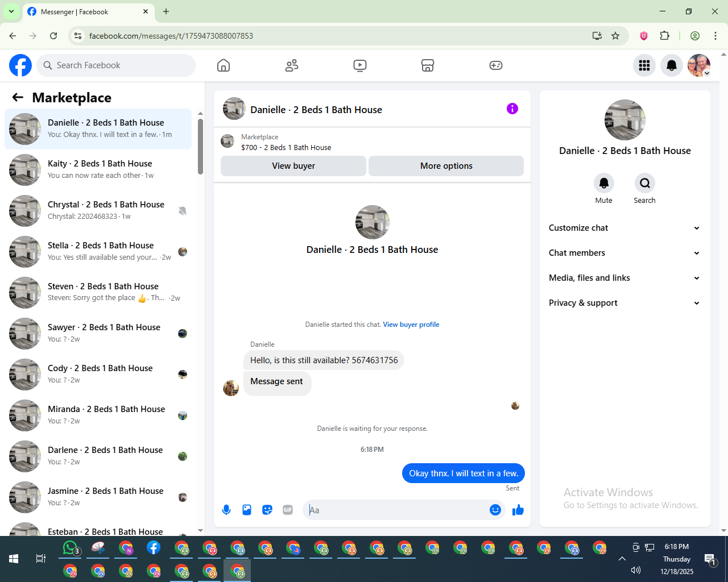Open Windows Start menu
The height and width of the screenshot is (582, 728).
[x=14, y=559]
